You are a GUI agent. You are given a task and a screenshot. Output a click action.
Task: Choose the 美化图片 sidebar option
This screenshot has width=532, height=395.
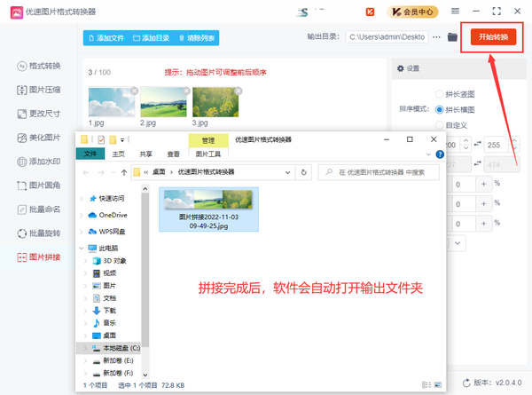pyautogui.click(x=38, y=138)
